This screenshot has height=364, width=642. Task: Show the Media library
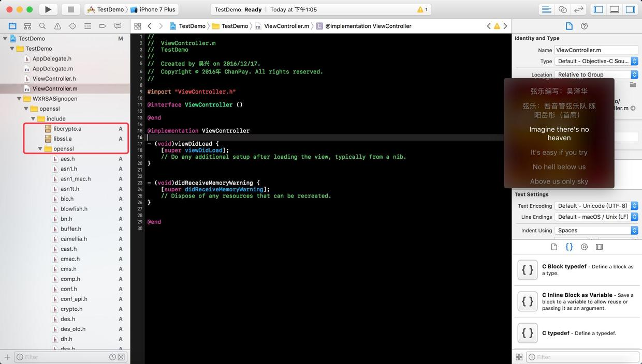[599, 247]
